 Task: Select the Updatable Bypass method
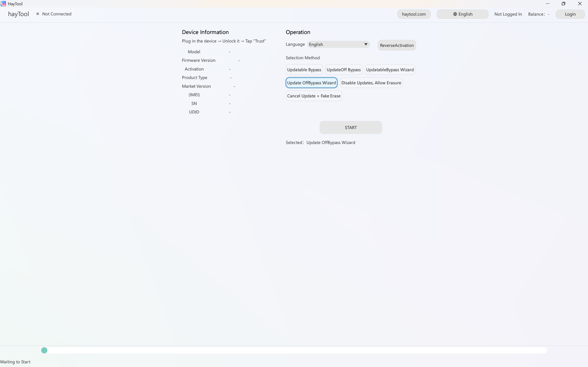pyautogui.click(x=304, y=69)
